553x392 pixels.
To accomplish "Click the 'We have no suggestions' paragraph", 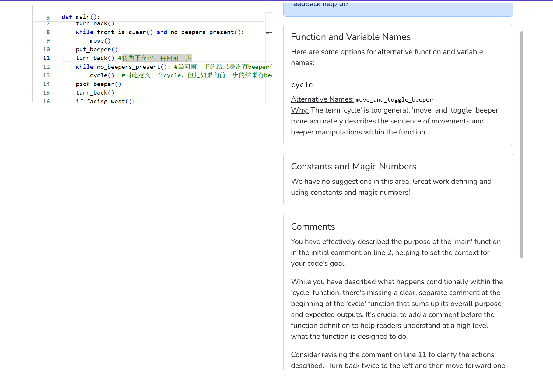I will point(391,187).
